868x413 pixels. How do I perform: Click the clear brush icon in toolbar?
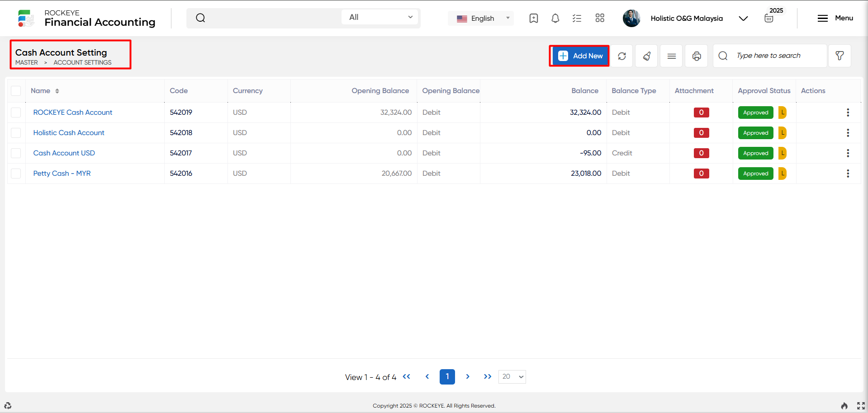647,56
